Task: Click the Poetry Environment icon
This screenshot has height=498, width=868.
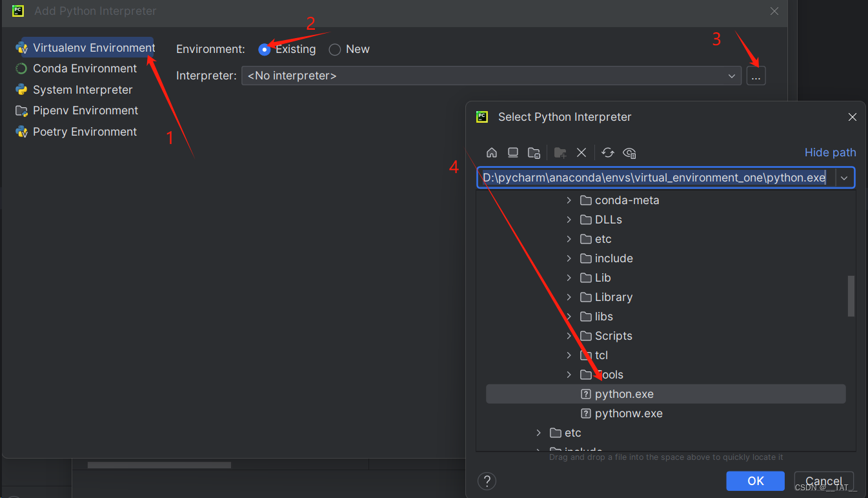Action: (21, 132)
